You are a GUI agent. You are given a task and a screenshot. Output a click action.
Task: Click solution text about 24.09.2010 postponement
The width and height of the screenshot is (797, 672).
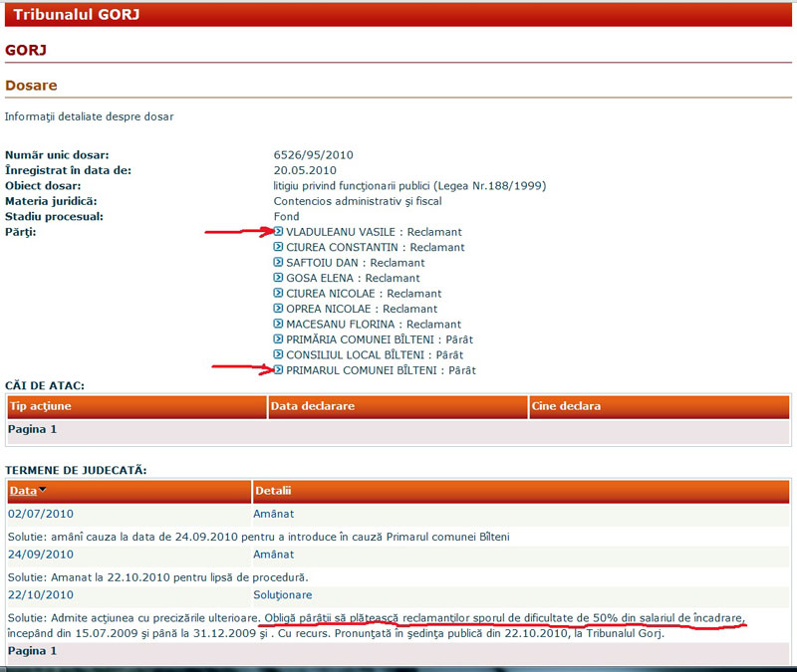[x=258, y=537]
